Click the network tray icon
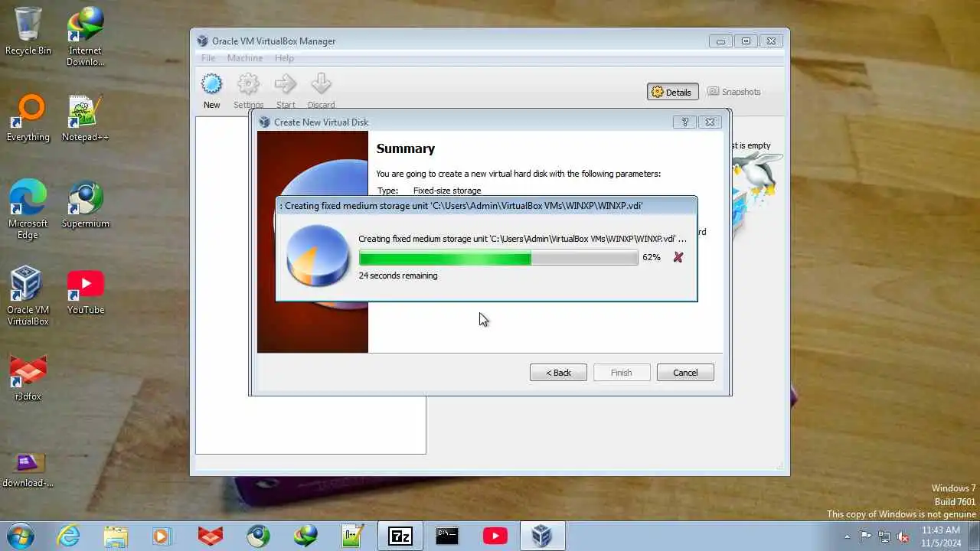 (x=884, y=536)
